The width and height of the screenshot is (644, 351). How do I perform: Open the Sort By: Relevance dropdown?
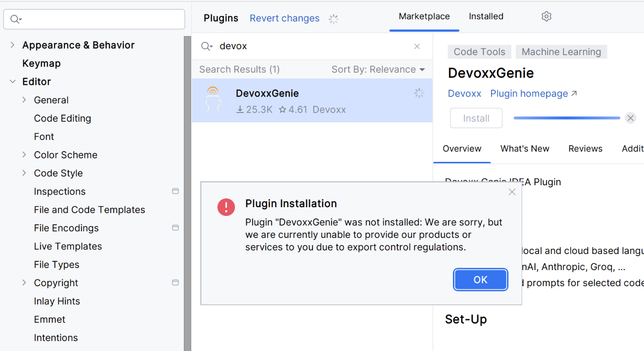[378, 69]
